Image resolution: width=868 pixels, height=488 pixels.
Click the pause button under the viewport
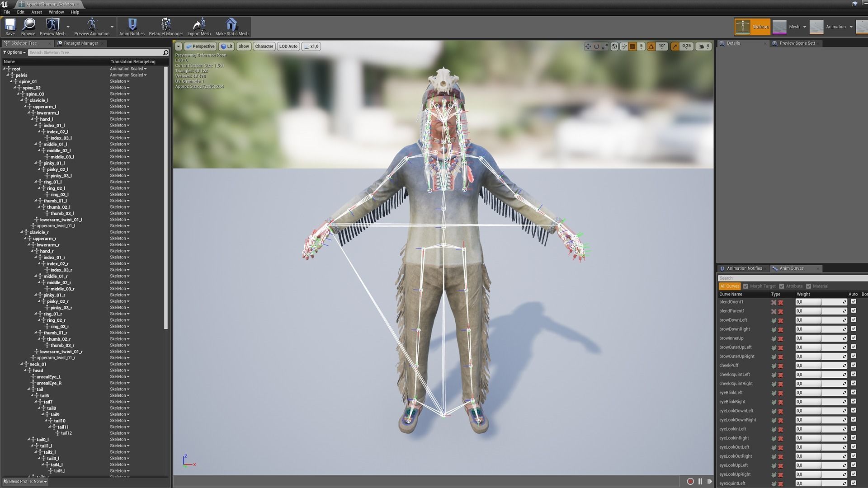pos(700,482)
